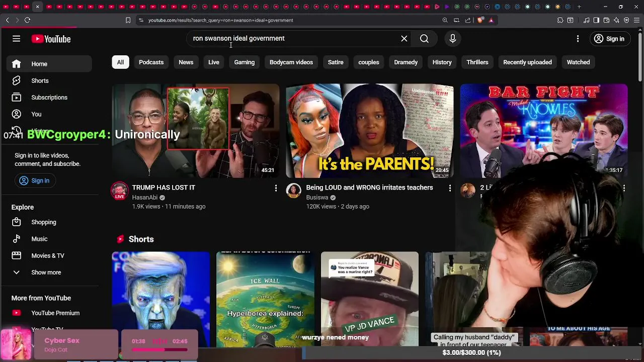
Task: Open Shorts in the sidebar
Action: pos(49,80)
